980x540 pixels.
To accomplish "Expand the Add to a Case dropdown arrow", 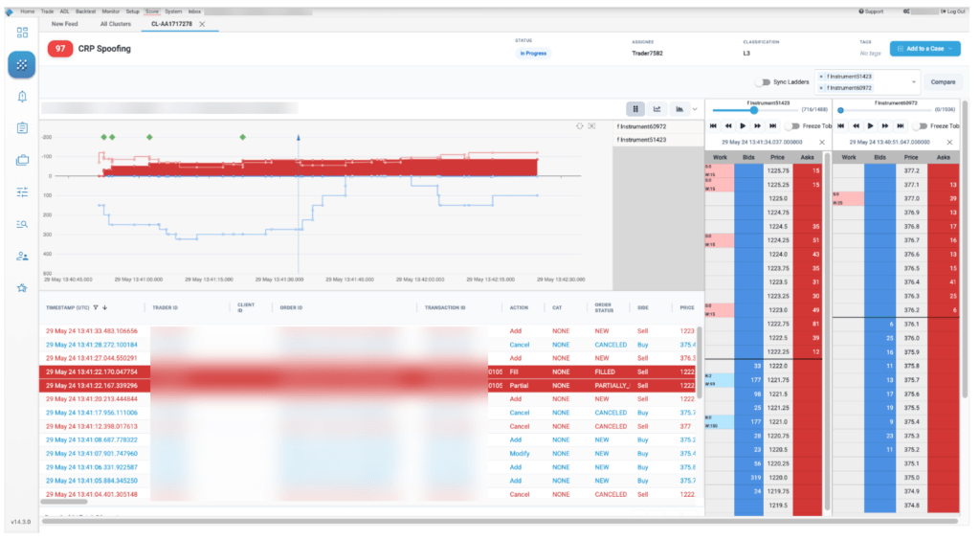I will tap(950, 49).
